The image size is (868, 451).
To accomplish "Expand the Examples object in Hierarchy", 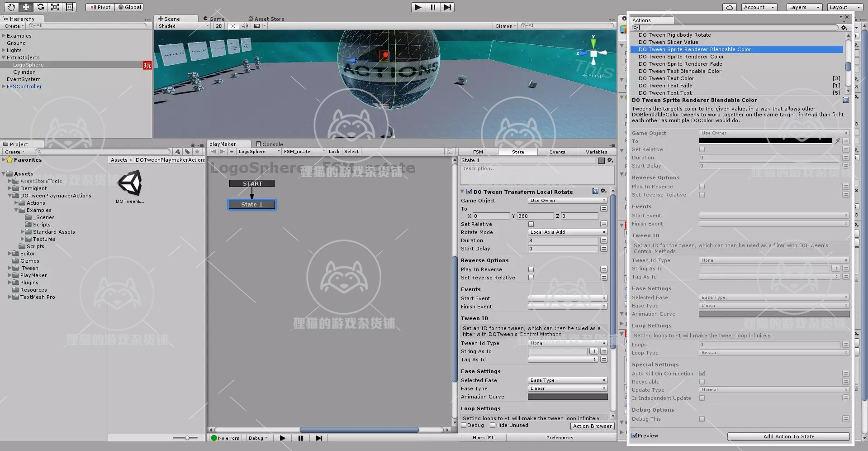I will pos(4,36).
